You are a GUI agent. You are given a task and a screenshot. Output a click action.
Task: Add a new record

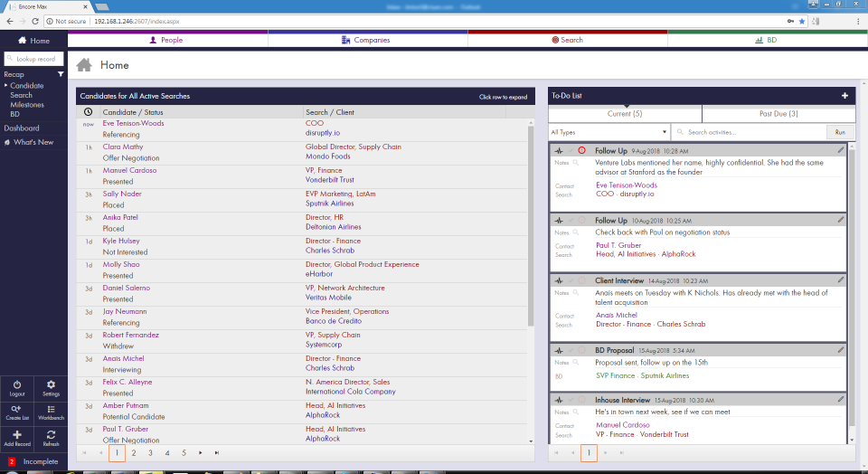pyautogui.click(x=17, y=438)
